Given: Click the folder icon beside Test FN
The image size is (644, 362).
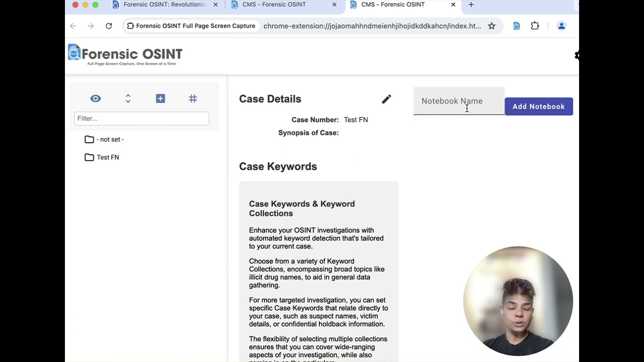Looking at the screenshot, I should pos(89,157).
